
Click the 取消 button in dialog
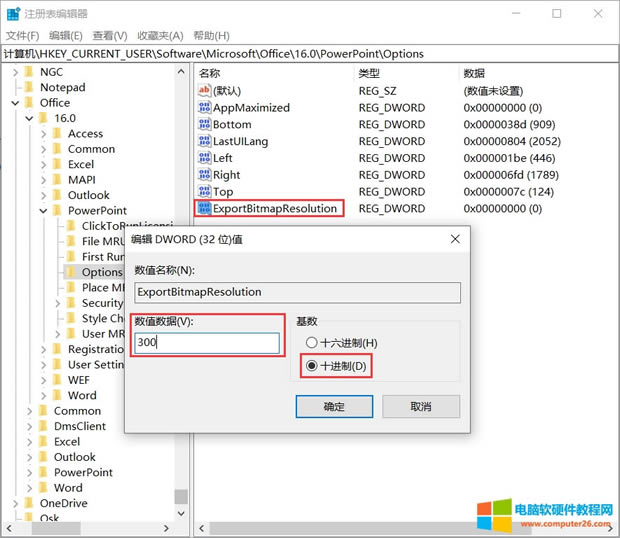pyautogui.click(x=421, y=407)
